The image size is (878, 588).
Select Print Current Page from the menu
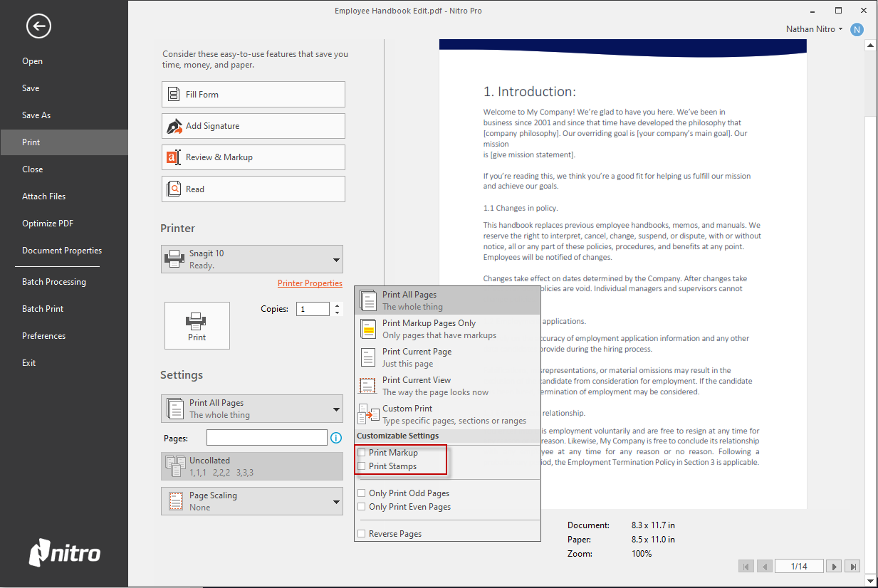click(417, 356)
